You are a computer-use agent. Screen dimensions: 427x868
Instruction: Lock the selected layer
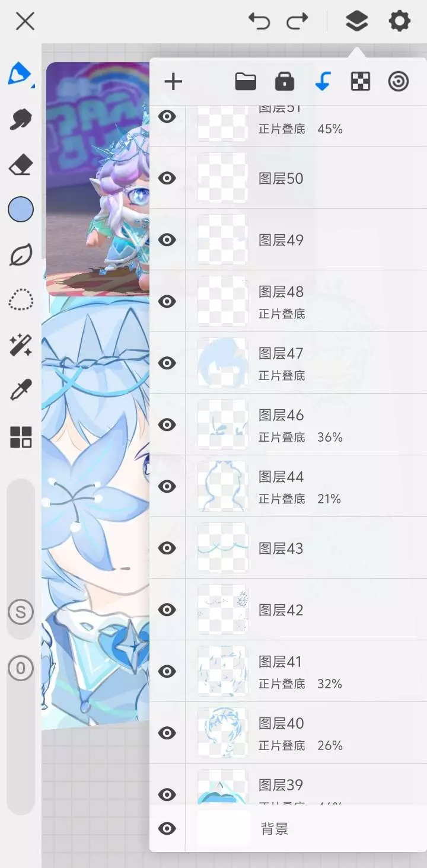[285, 81]
